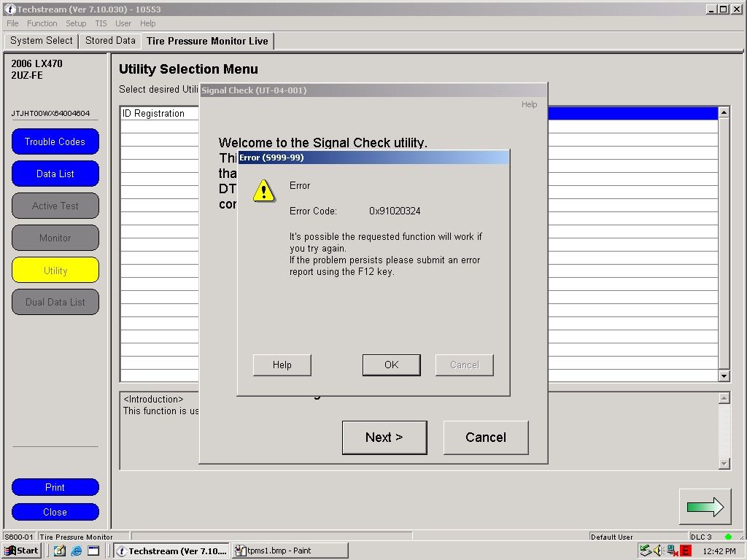Click the window quick launch icon
This screenshot has height=560, width=747.
(x=93, y=551)
